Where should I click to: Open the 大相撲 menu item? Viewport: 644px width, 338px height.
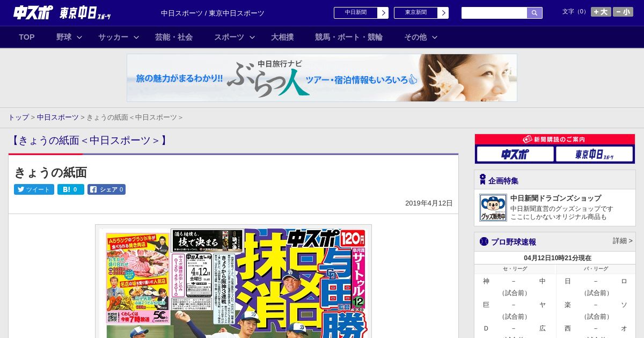point(282,37)
